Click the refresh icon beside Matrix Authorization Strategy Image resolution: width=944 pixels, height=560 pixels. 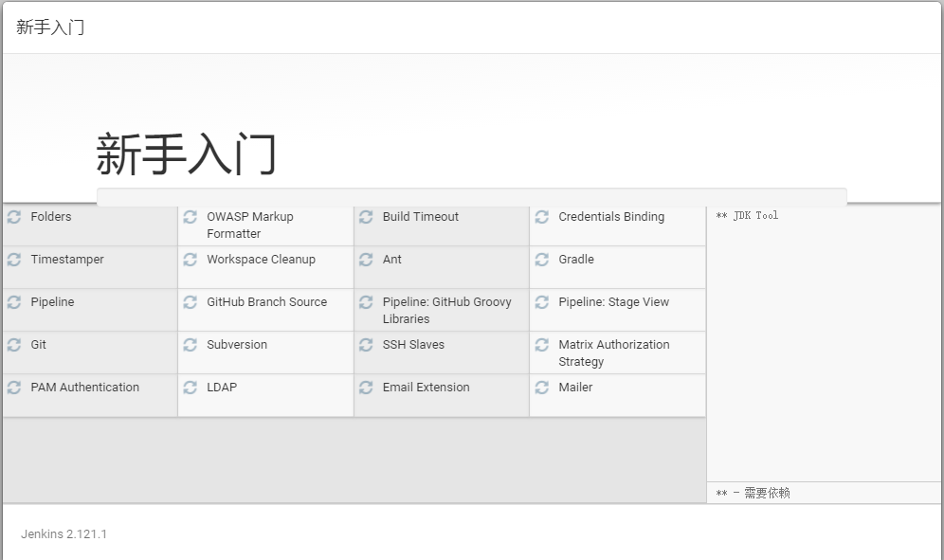tap(542, 345)
